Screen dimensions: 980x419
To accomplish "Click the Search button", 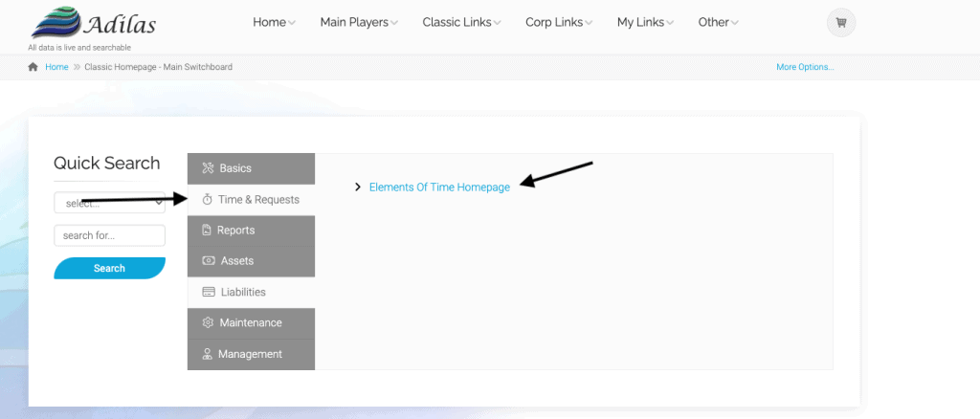I will point(109,268).
